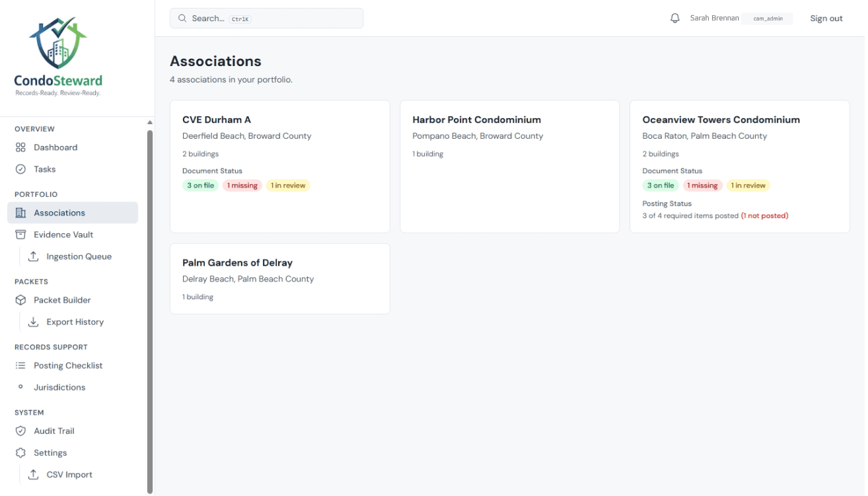The image size is (868, 496).
Task: Click the search bar at the top
Action: point(266,18)
